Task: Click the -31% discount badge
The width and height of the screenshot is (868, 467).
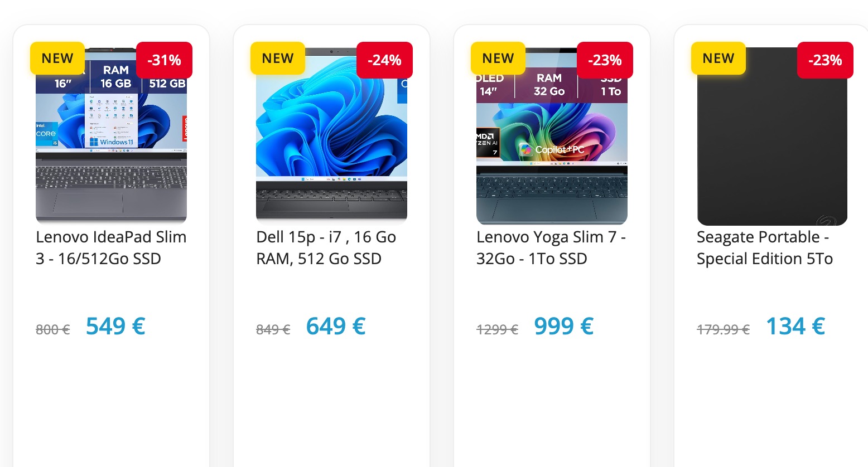Action: (164, 60)
